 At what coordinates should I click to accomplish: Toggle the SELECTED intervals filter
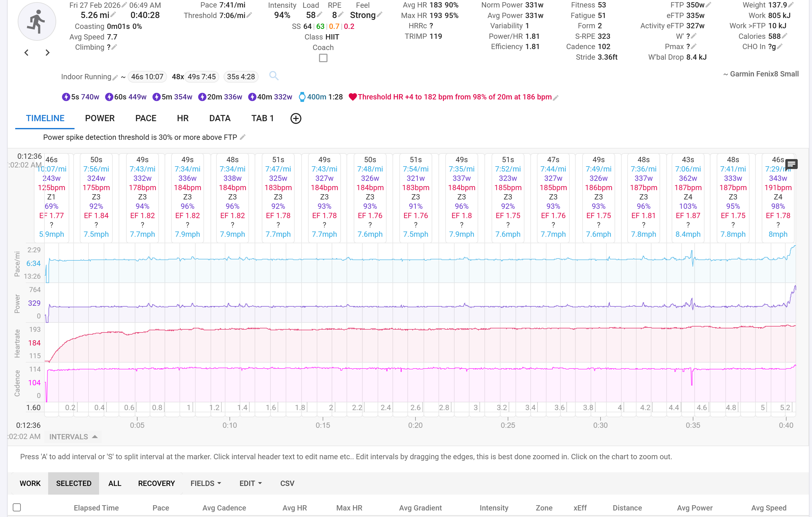click(x=74, y=483)
